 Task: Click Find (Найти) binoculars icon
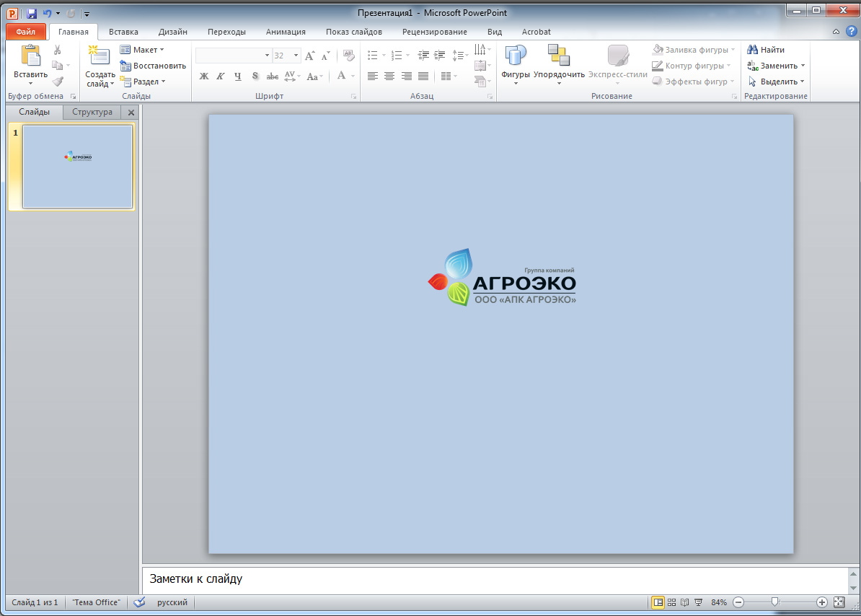752,50
